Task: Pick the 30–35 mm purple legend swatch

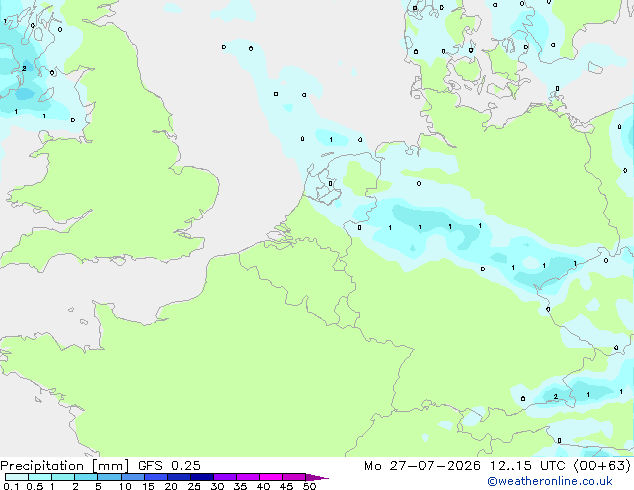Action: (225, 477)
